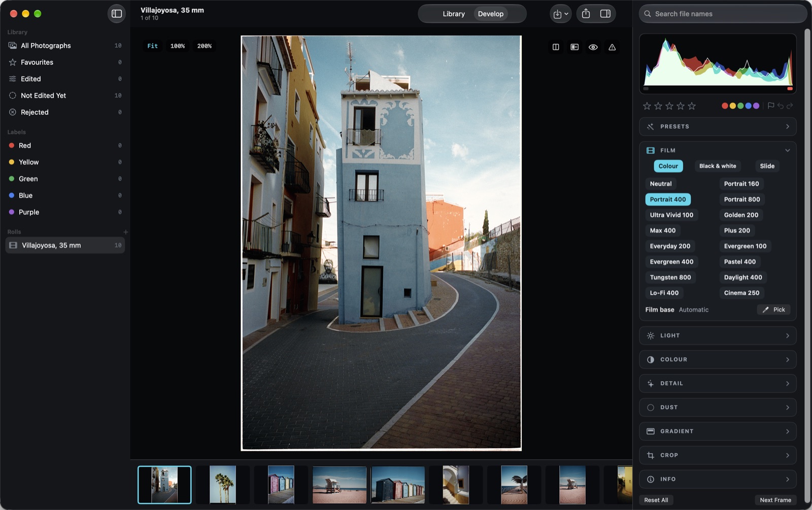Screen dimensions: 812x510
Task: Set rating to the fifth star
Action: pyautogui.click(x=692, y=106)
